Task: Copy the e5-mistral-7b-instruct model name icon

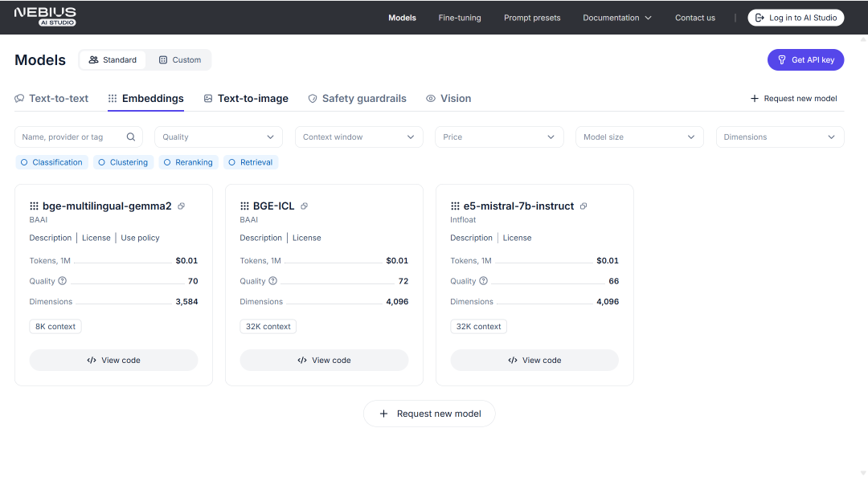Action: [x=583, y=206]
